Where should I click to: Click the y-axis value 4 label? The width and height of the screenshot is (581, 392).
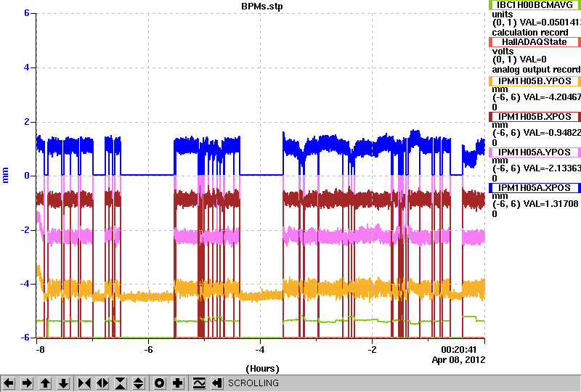point(27,68)
